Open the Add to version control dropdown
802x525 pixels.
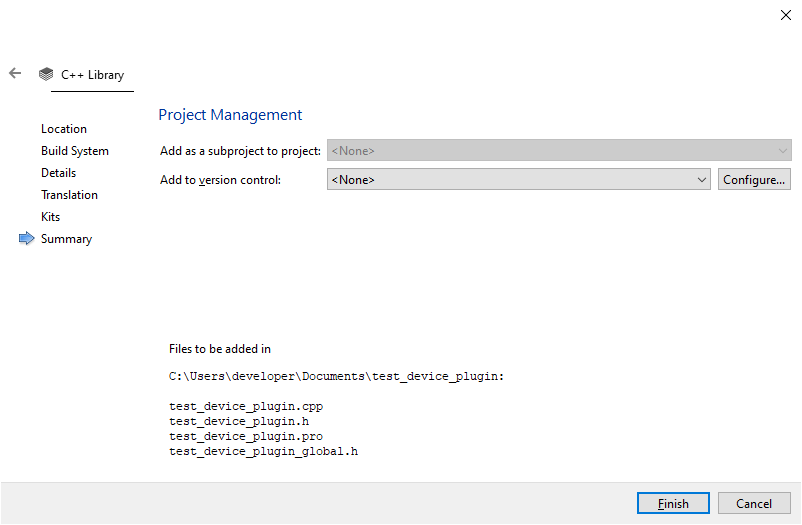(x=519, y=180)
